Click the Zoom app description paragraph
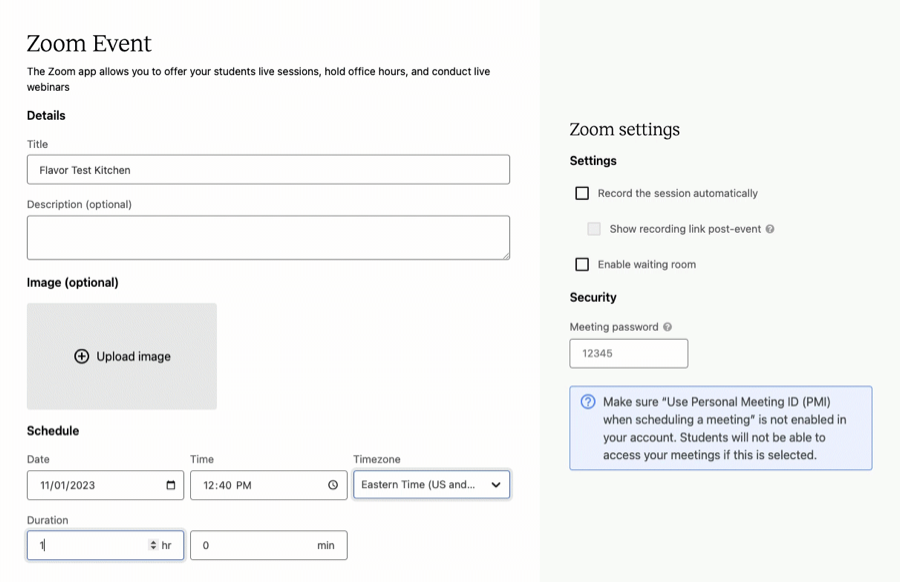Screen dimensions: 900x582 click(x=258, y=79)
